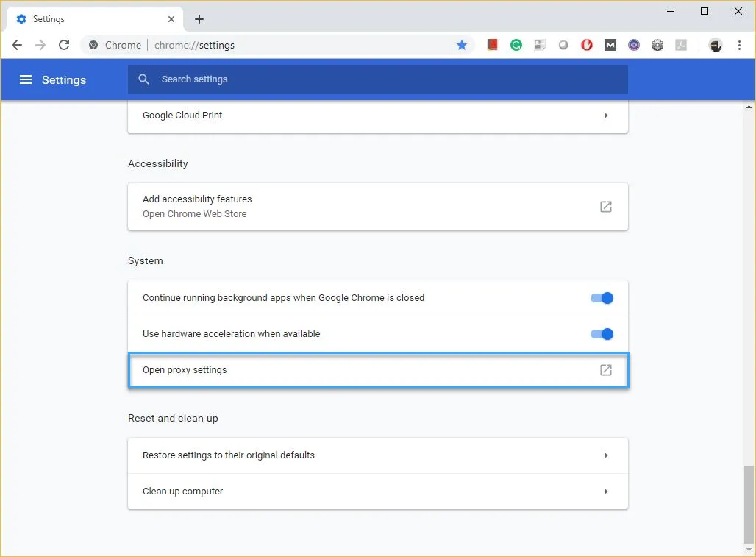Image resolution: width=756 pixels, height=557 pixels.
Task: Open the Chrome customize menu (three dots)
Action: (x=739, y=45)
